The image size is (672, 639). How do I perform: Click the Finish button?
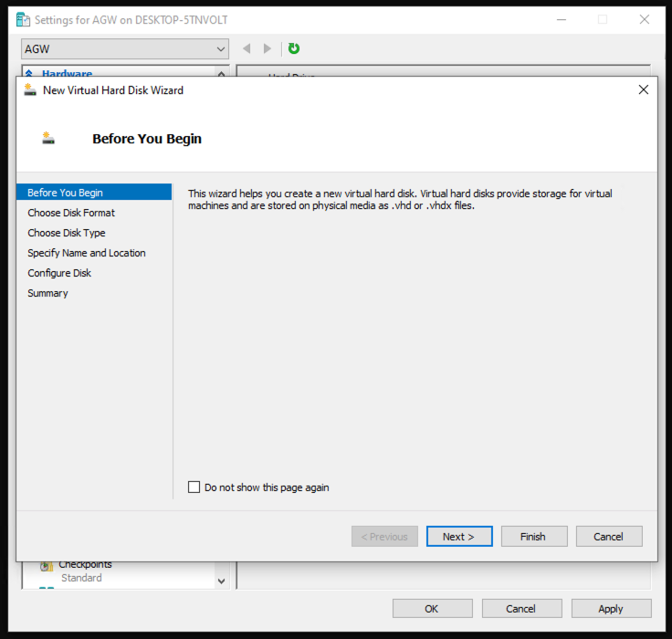[533, 537]
